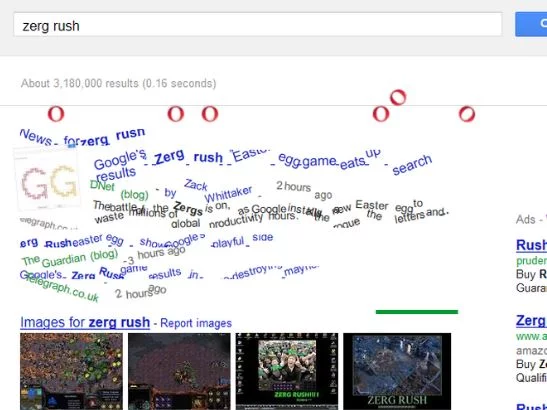The height and width of the screenshot is (410, 547).
Task: Click the blue search button
Action: (x=531, y=24)
